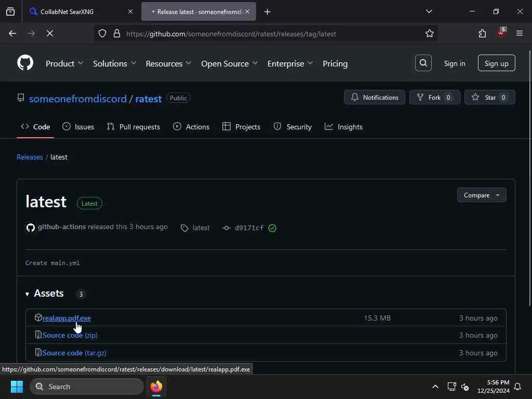Open the ratest repository link
Viewport: 532px width, 399px height.
(x=149, y=99)
